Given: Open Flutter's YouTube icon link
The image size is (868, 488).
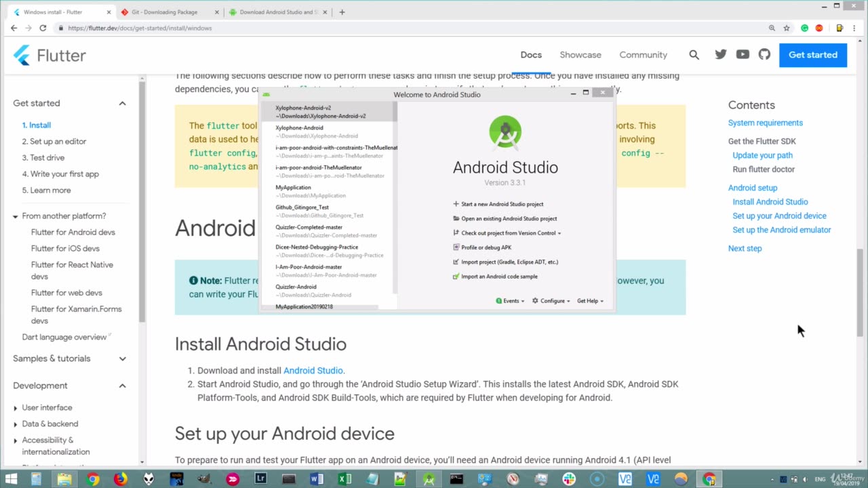Looking at the screenshot, I should pyautogui.click(x=743, y=54).
